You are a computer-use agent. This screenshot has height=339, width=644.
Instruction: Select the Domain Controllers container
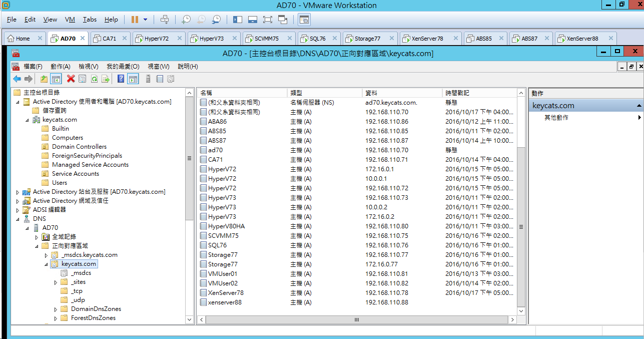click(79, 147)
